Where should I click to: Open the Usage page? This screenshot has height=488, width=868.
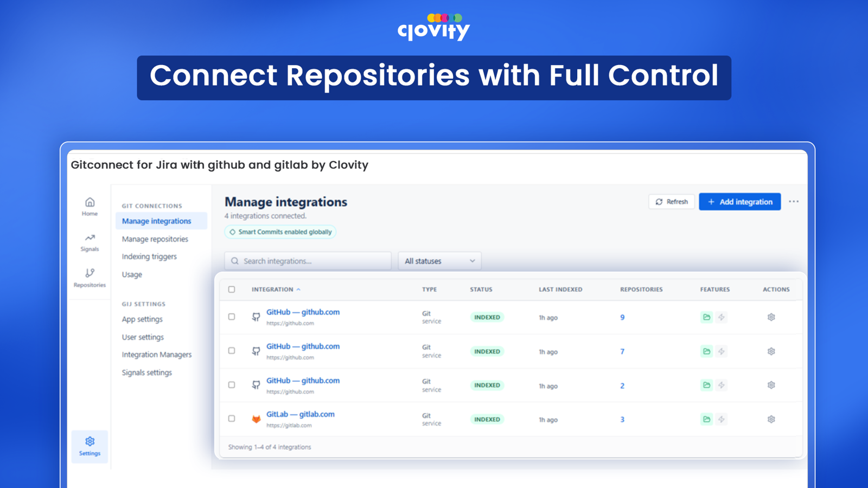132,274
